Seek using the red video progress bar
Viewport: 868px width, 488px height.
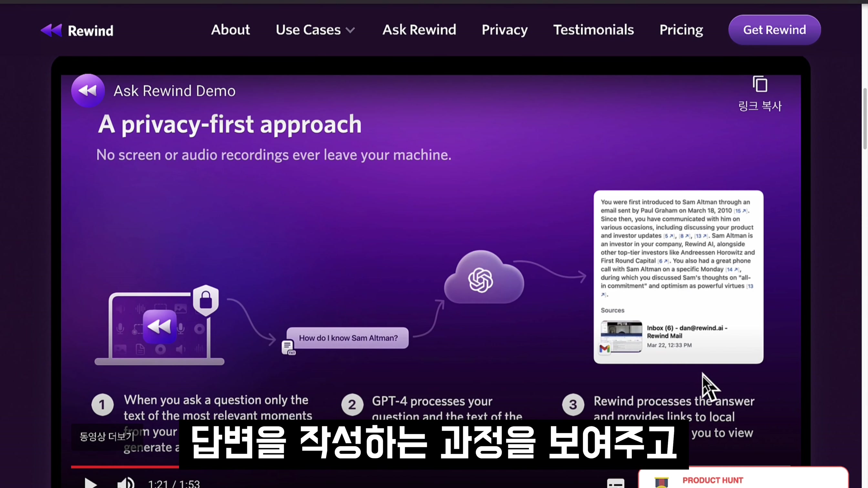coord(125,467)
